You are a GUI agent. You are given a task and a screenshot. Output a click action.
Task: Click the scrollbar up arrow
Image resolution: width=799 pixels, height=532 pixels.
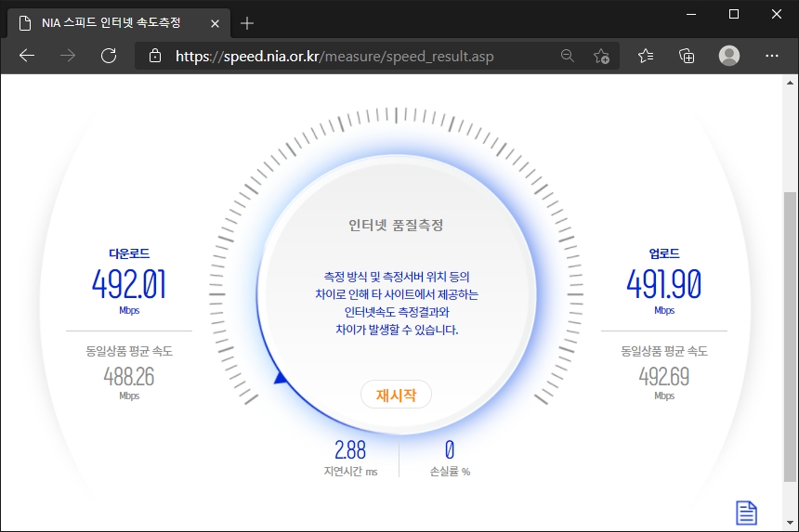click(790, 83)
